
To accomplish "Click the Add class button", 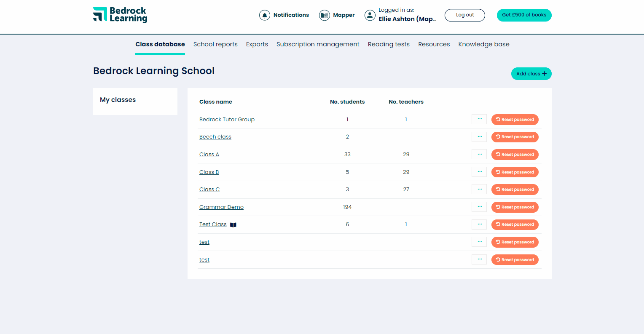I will 531,74.
